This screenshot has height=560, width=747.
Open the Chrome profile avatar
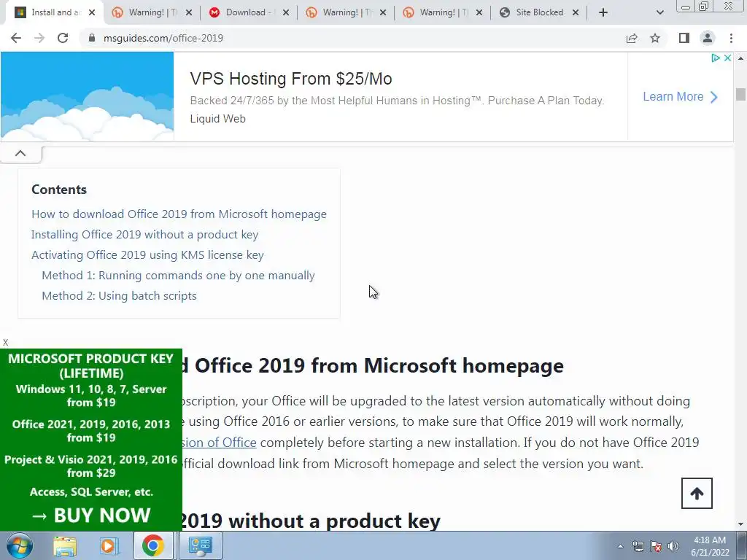coord(708,38)
